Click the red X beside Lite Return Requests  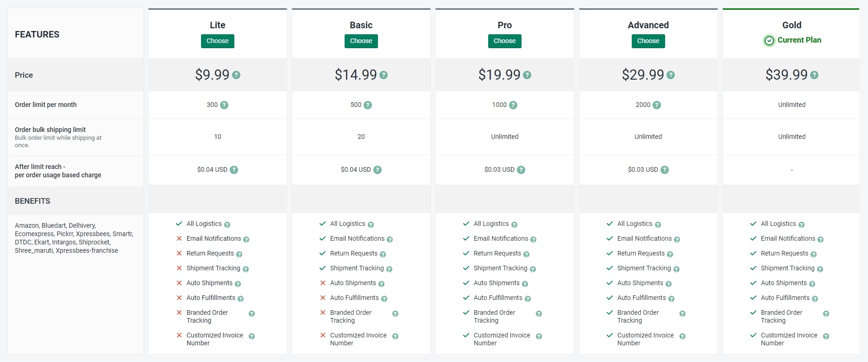coord(179,253)
